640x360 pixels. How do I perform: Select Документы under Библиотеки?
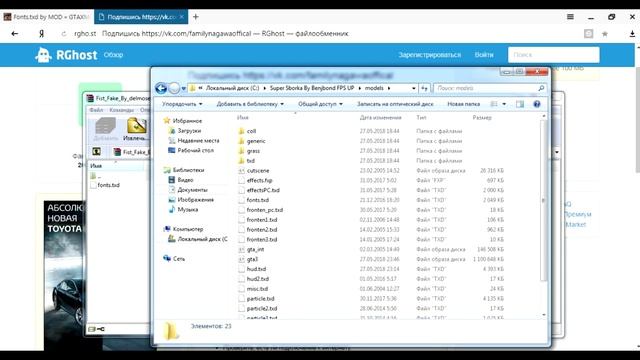coord(192,190)
